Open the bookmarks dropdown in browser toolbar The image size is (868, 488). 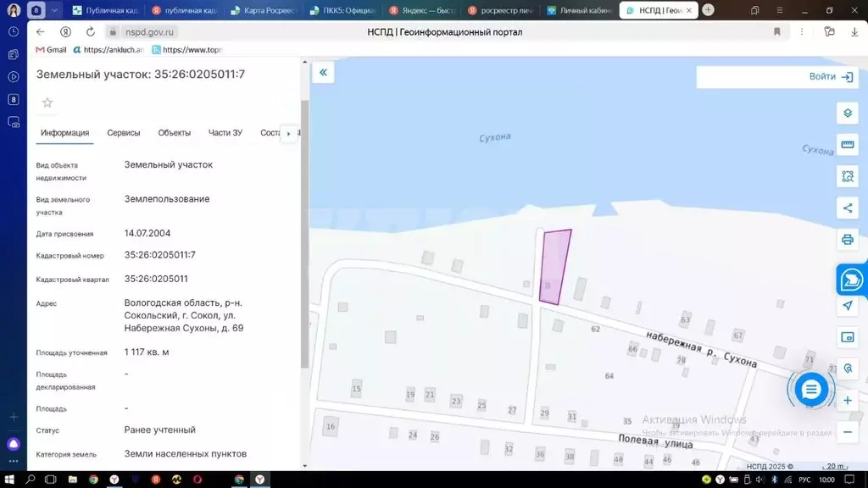776,31
